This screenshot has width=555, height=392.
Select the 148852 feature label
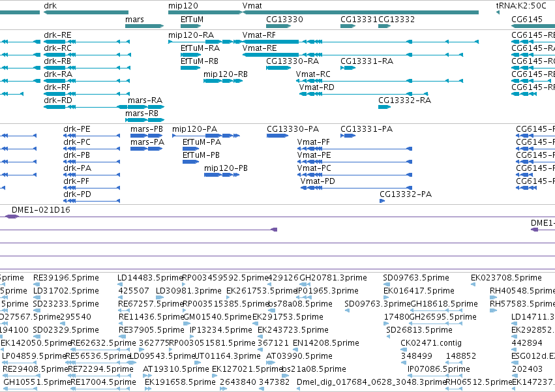click(461, 356)
